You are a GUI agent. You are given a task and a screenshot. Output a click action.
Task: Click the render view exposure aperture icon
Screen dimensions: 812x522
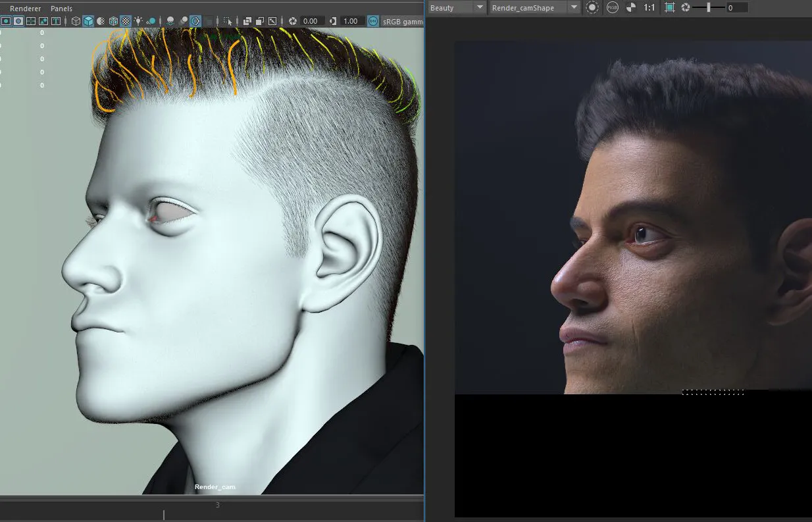point(686,8)
